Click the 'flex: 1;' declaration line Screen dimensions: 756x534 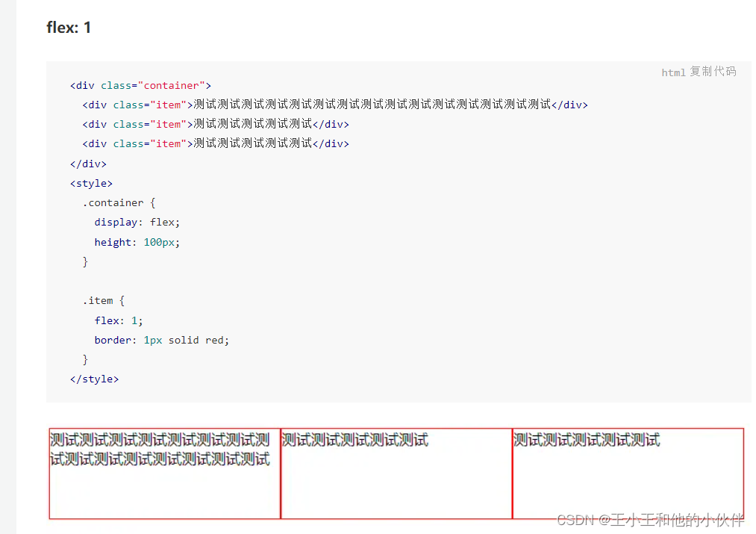119,320
